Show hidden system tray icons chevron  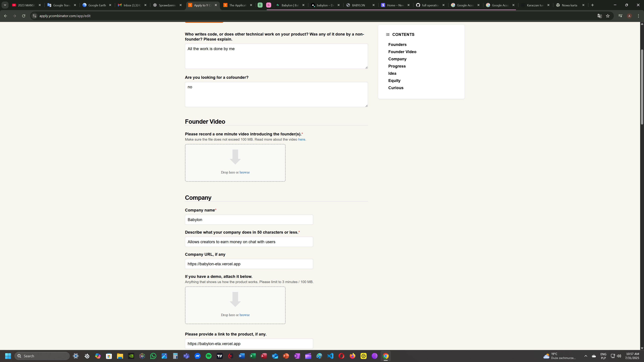pos(585,356)
